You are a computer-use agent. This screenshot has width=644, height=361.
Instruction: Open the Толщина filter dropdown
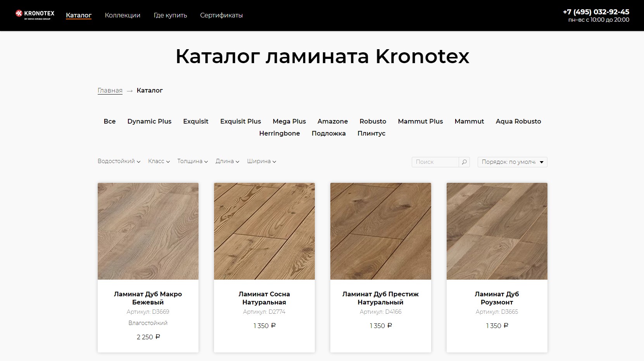coord(192,162)
